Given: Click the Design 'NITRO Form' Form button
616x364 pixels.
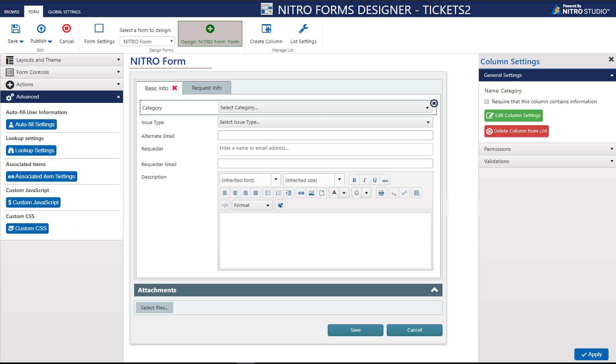Looking at the screenshot, I should [x=210, y=34].
